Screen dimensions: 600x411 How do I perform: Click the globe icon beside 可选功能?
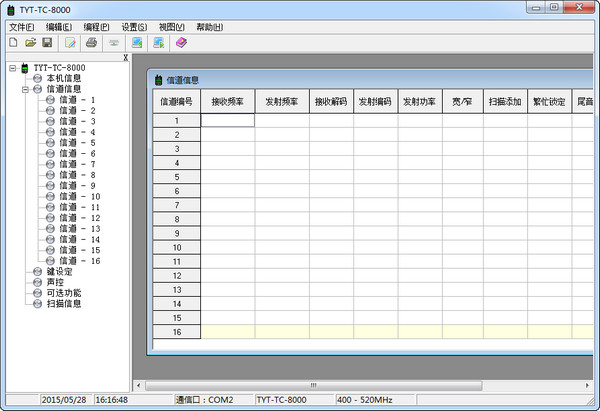pos(37,293)
